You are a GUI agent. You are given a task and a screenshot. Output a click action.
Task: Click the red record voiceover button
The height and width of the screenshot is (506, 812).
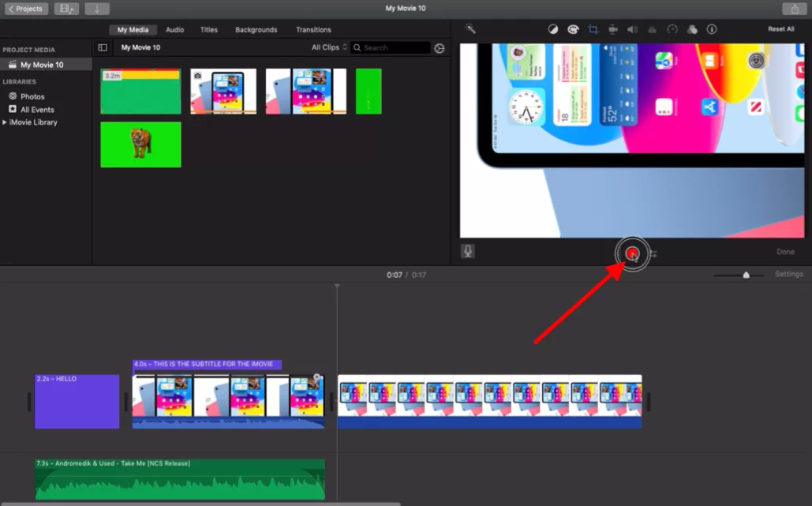632,253
